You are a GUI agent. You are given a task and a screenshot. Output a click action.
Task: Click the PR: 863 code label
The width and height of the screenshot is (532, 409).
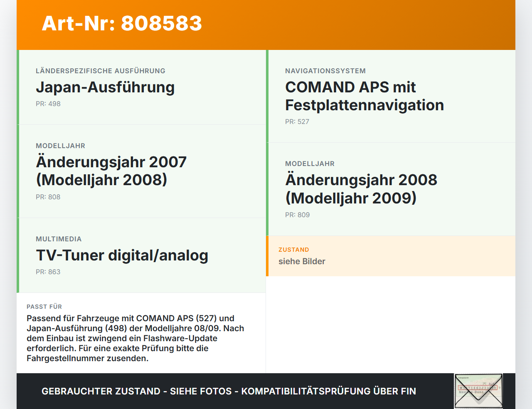click(x=48, y=272)
